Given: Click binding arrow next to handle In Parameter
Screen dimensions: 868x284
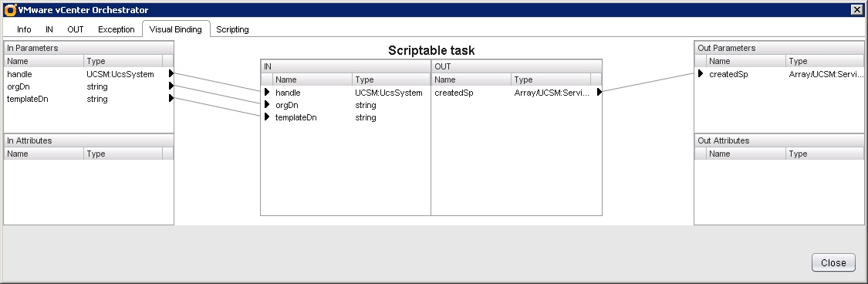Looking at the screenshot, I should point(171,73).
